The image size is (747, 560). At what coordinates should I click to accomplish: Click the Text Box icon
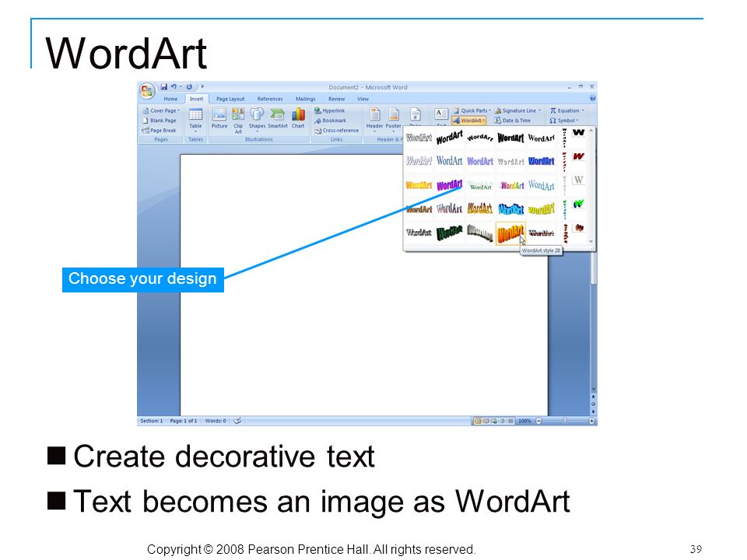(x=440, y=114)
